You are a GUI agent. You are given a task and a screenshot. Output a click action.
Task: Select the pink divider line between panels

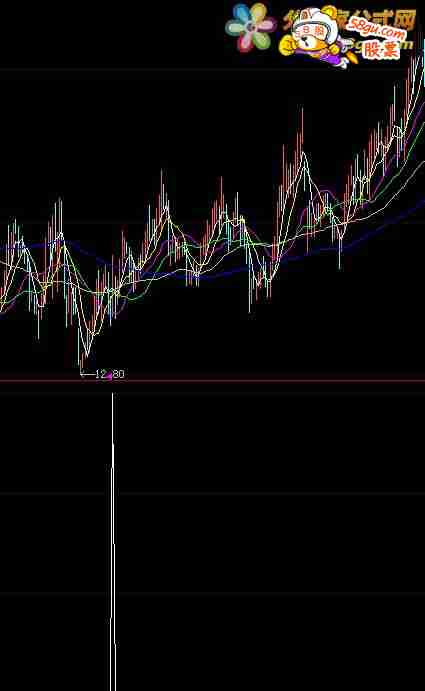pyautogui.click(x=212, y=381)
